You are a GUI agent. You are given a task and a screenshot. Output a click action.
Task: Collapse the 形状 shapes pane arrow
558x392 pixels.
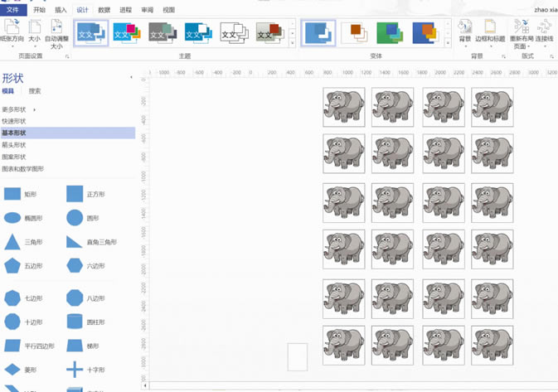[132, 78]
